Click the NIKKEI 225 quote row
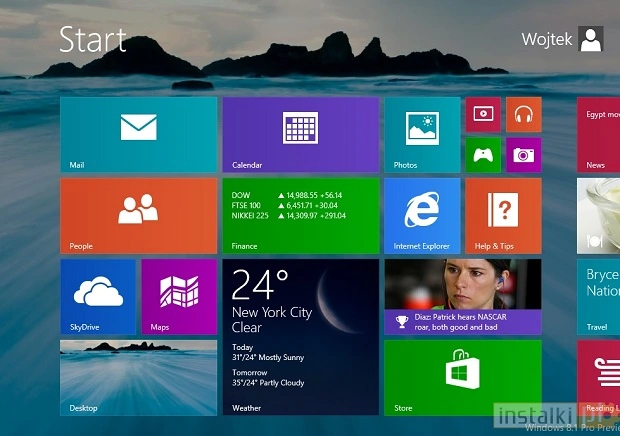Screen dimensions: 620x436 (289, 216)
